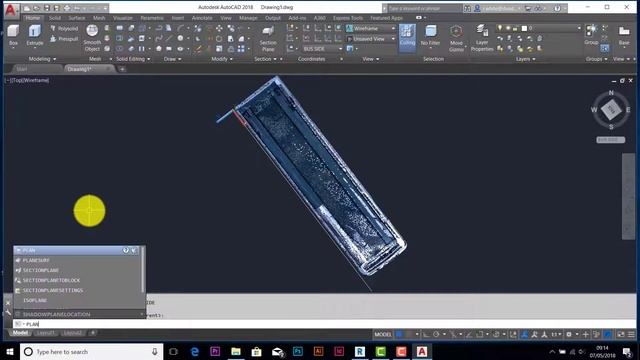Select SECTIONPLANE from the command suggestions
The image size is (640, 360).
(78, 270)
